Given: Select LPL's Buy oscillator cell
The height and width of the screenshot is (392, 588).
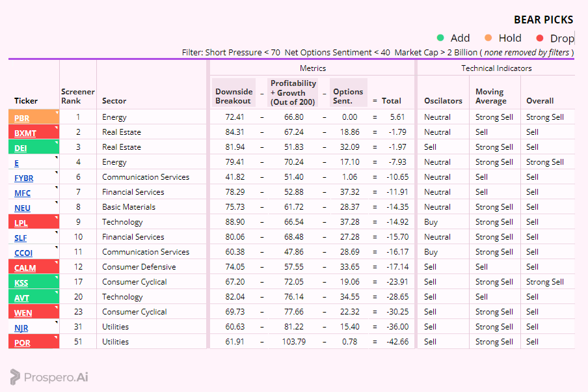Looking at the screenshot, I should 431,222.
